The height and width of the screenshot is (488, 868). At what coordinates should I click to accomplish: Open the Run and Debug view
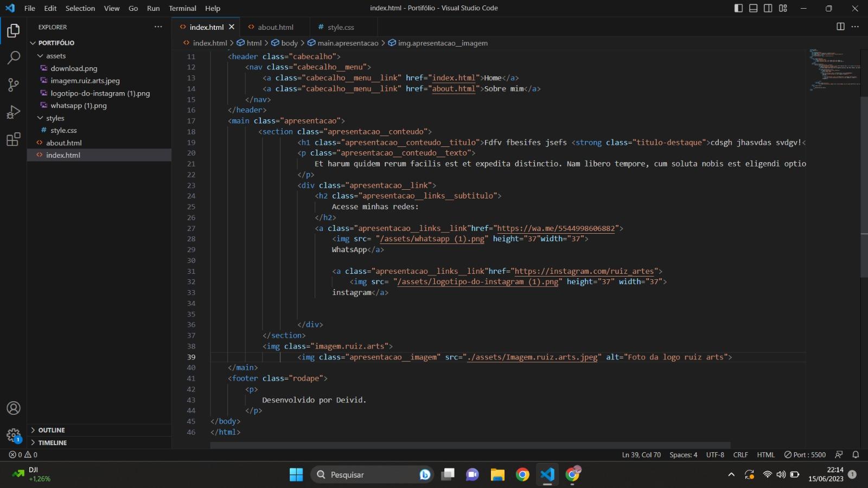pyautogui.click(x=14, y=112)
